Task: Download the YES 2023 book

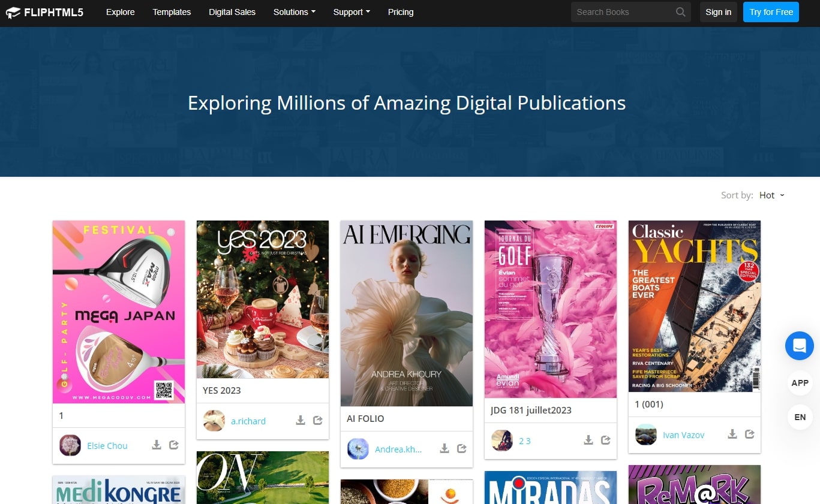Action: tap(301, 421)
